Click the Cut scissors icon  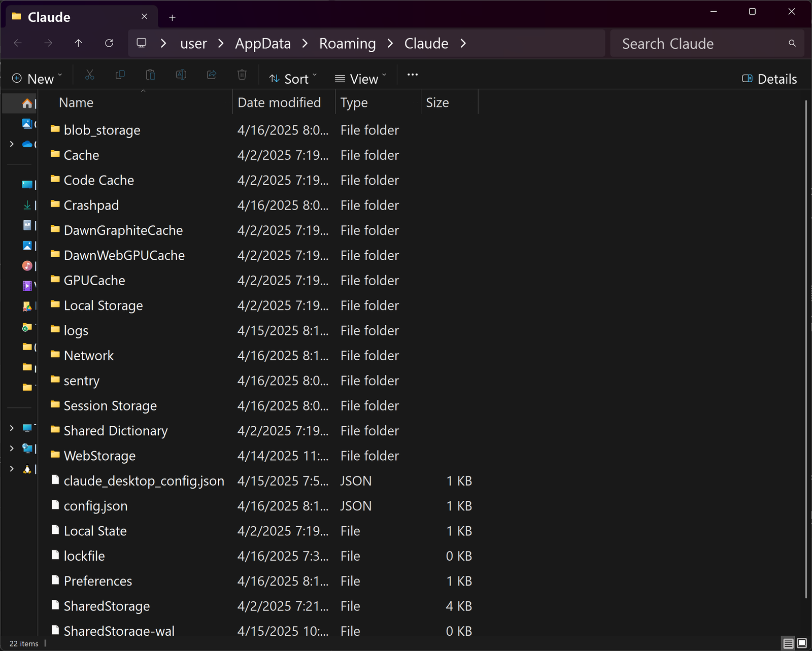90,75
